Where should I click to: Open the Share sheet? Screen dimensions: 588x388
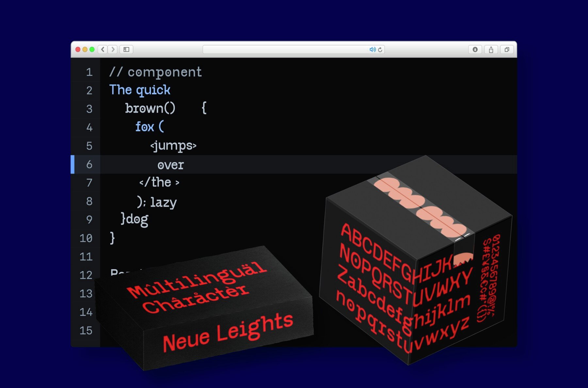click(491, 50)
